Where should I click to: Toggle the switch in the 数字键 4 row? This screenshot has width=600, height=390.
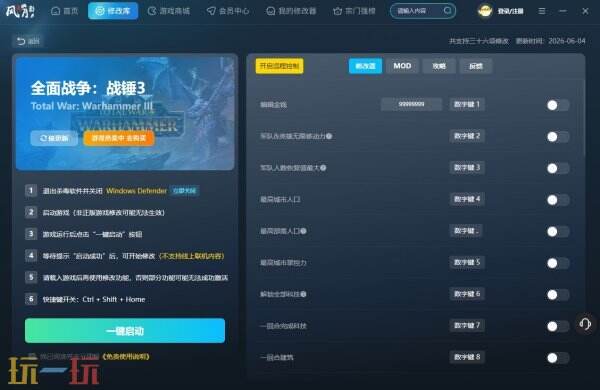[558, 200]
